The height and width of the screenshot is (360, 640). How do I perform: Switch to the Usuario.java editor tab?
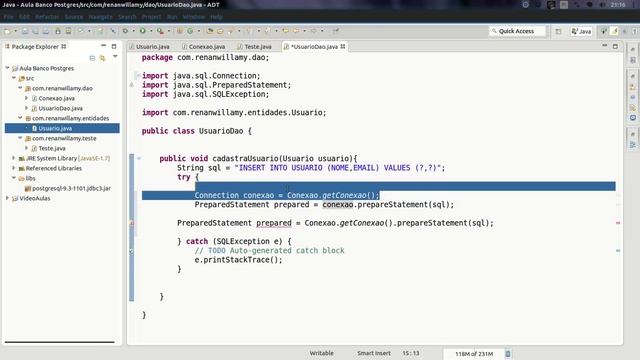coord(149,47)
